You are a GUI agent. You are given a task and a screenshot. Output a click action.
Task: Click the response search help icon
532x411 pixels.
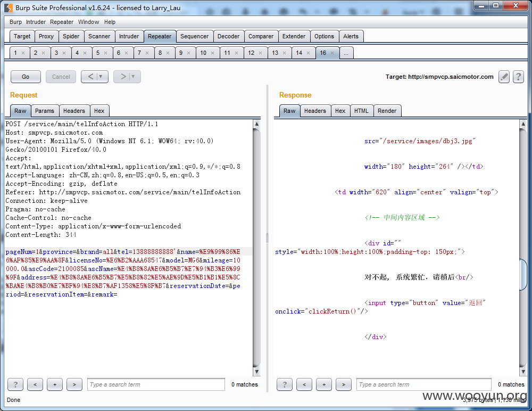coord(284,384)
